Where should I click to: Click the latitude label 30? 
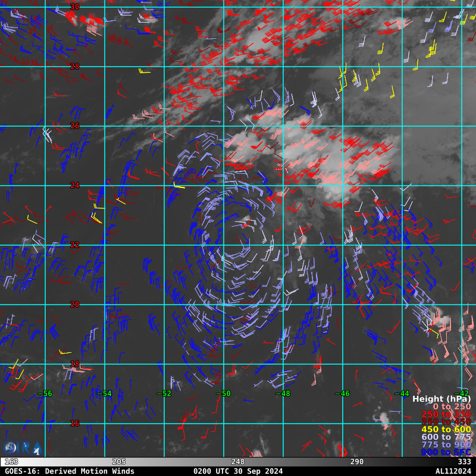tap(75, 7)
